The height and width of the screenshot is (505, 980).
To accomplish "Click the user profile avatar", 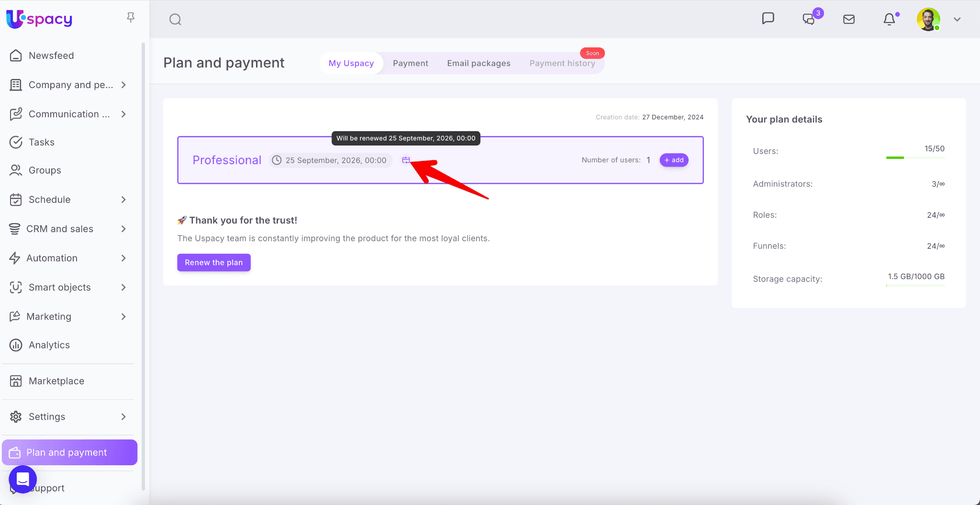I will pyautogui.click(x=928, y=19).
